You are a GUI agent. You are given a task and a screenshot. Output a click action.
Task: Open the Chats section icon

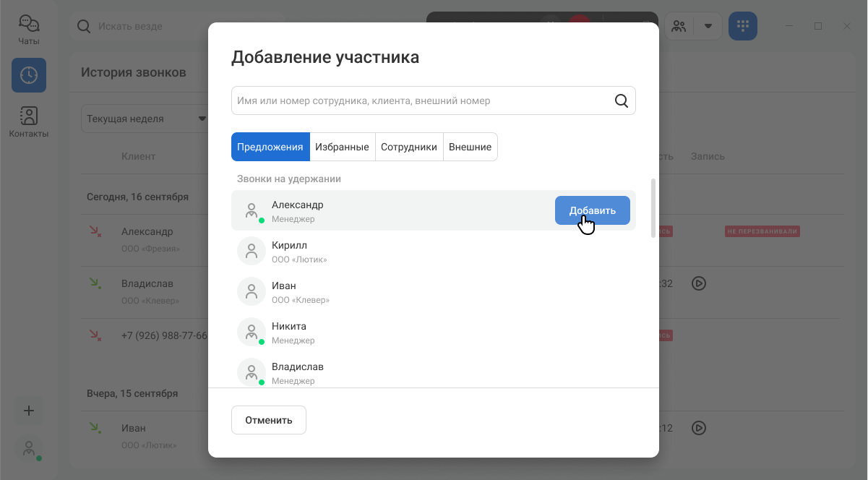tap(29, 25)
